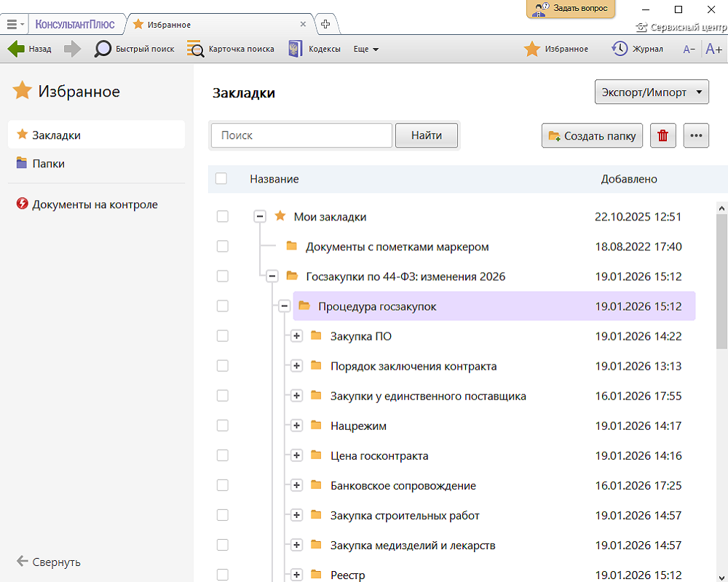Collapse the Процедура госзакупок folder

pos(284,306)
